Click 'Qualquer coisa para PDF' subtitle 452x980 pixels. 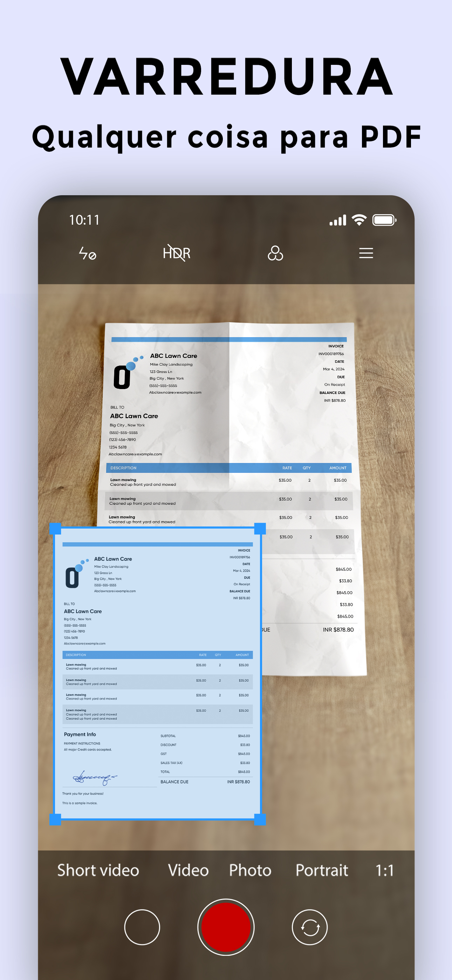tap(227, 138)
